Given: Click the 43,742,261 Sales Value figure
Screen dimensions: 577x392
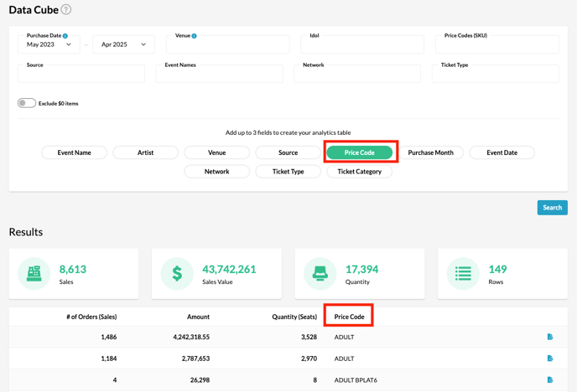Looking at the screenshot, I should click(x=229, y=270).
